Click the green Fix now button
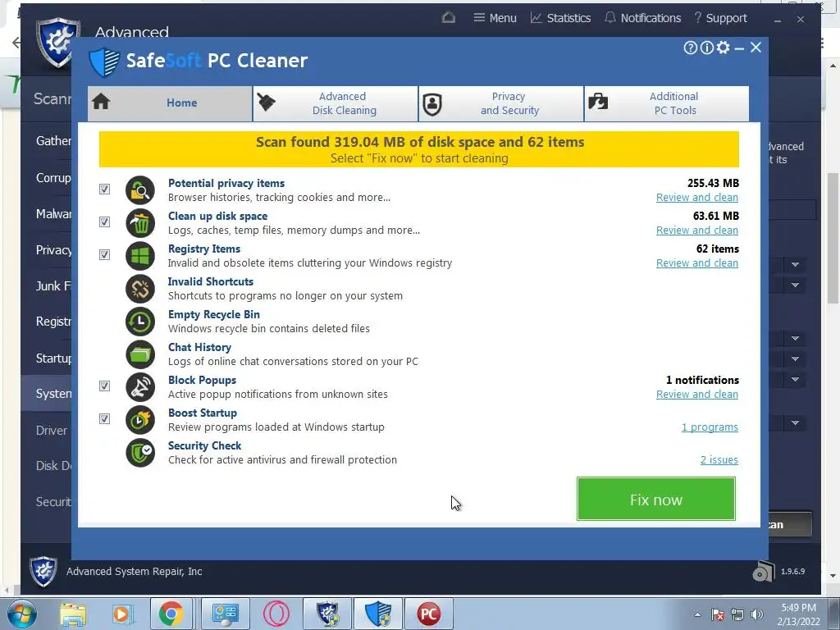This screenshot has height=630, width=840. tap(655, 500)
